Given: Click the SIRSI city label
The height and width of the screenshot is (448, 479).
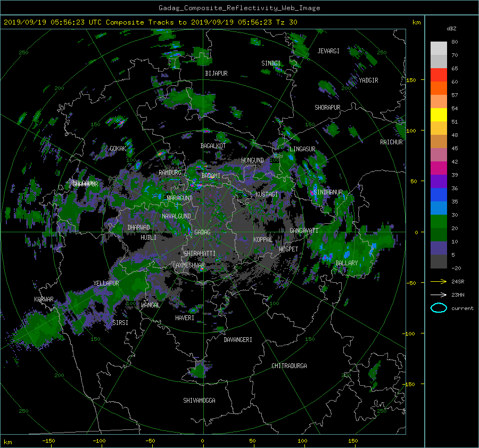Looking at the screenshot, I should point(120,323).
